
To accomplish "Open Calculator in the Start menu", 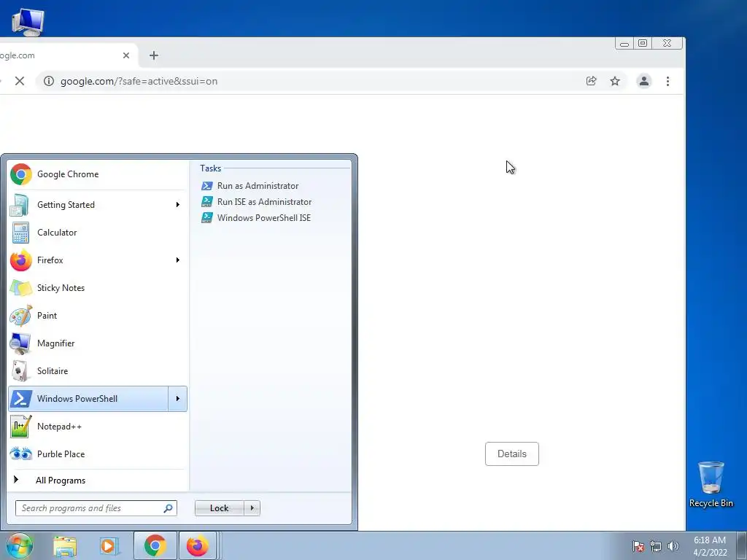I will 97,233.
